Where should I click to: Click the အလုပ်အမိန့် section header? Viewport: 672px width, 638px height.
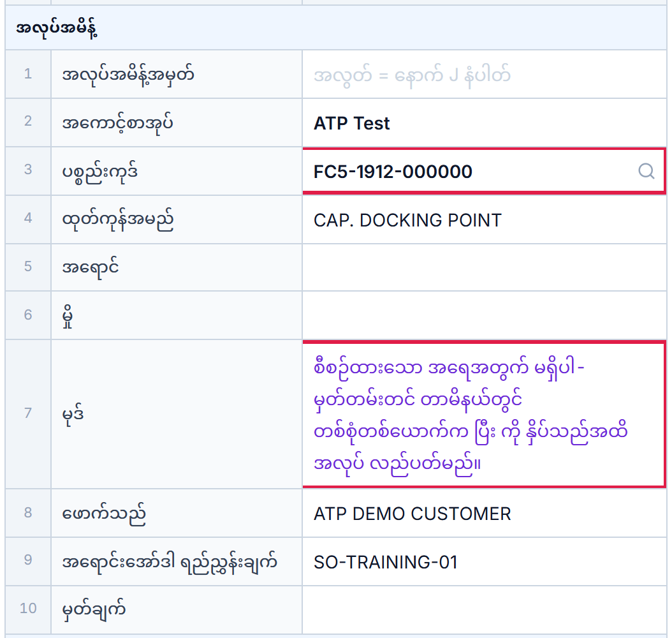[336, 28]
